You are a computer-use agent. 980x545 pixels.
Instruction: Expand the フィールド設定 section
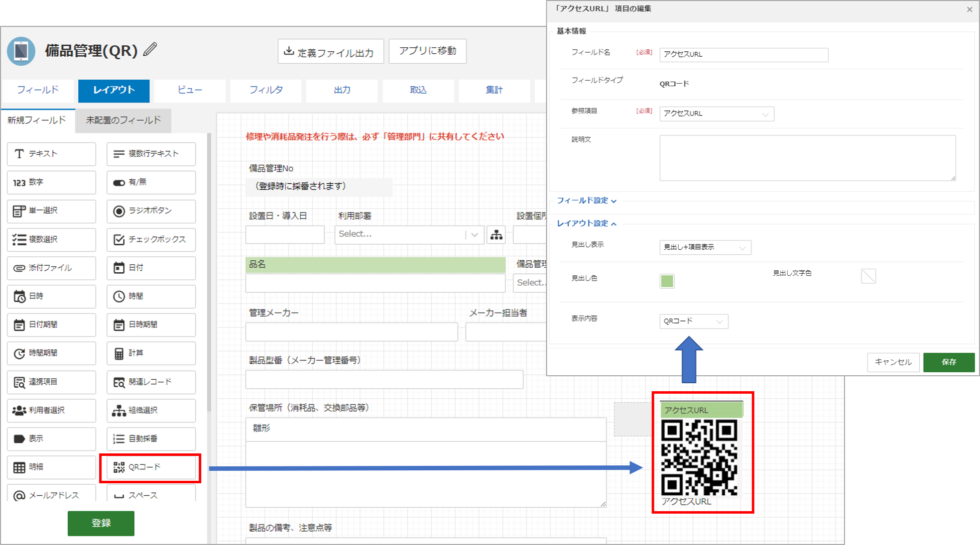coord(587,201)
